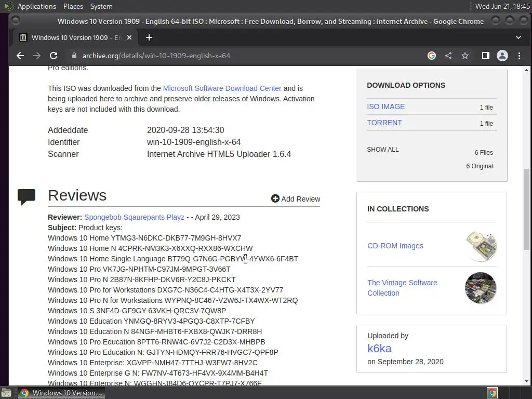532x399 pixels.
Task: Click SHOW ALL download files
Action: point(383,150)
